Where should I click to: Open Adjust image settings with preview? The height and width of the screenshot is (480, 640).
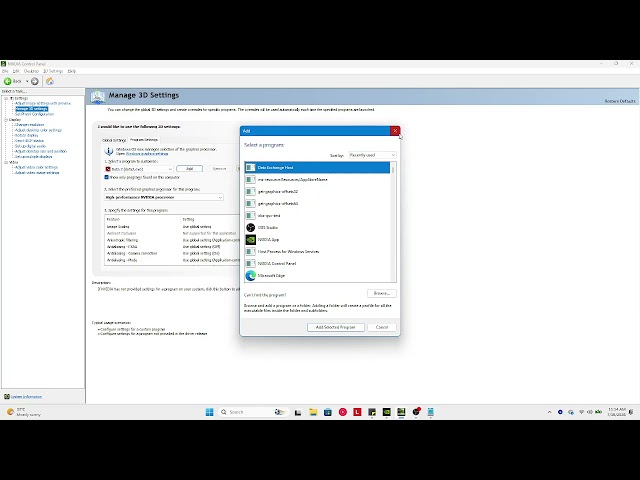43,103
